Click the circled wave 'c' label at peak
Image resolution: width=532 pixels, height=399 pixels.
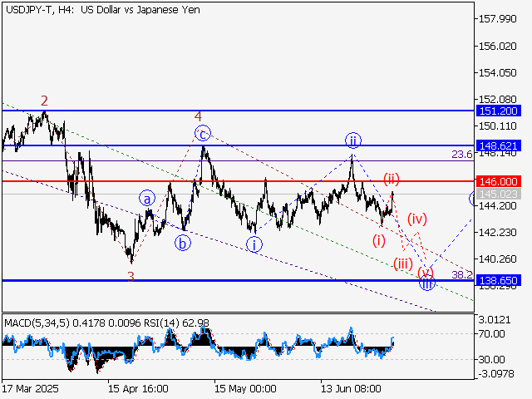202,132
